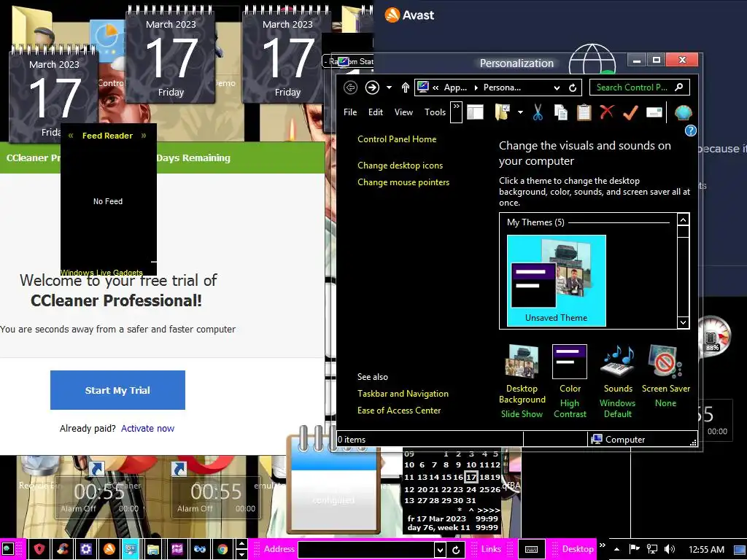Open Change mouse pointers link
The height and width of the screenshot is (560, 747).
(403, 182)
